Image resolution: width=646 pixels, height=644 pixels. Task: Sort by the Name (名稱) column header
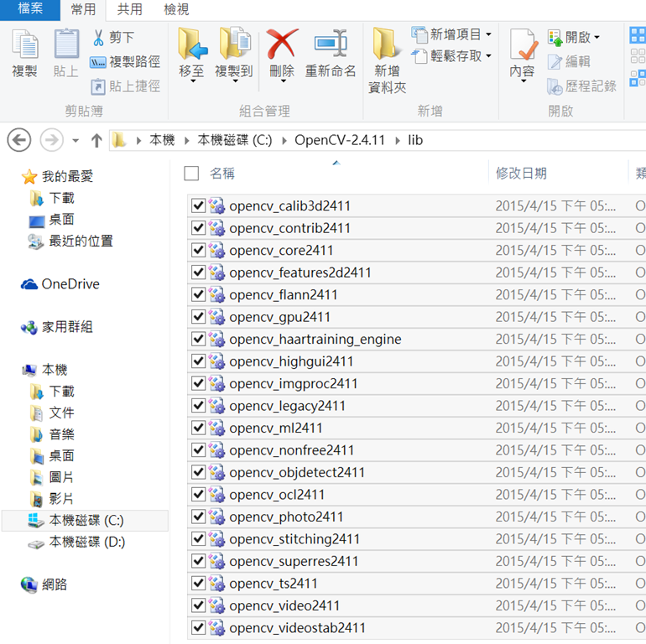222,174
